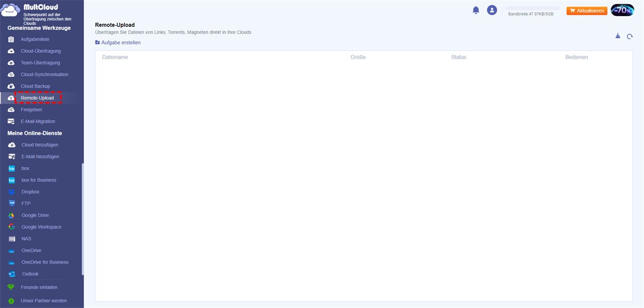Open the Google Drive entry

35,215
